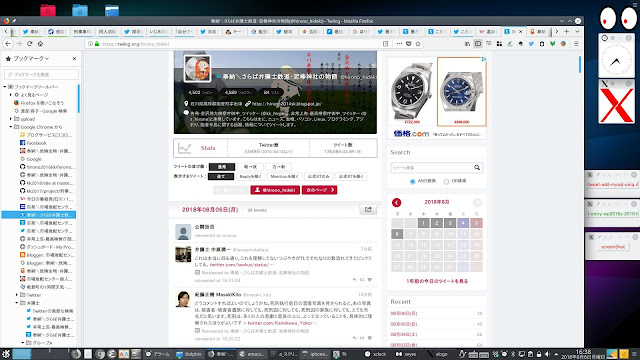The height and width of the screenshot is (360, 640).
Task: Expand the upload bookmark folder
Action: click(x=11, y=119)
